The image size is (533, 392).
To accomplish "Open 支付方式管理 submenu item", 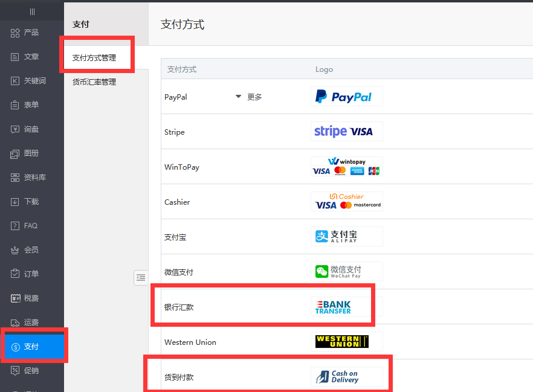I will 94,58.
